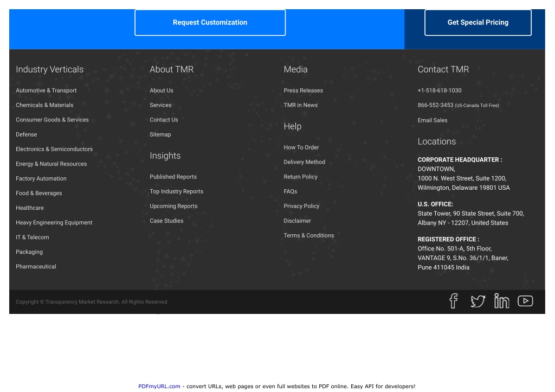View Upcoming Reports link
Viewport: 555px width, 392px height.
click(x=173, y=206)
